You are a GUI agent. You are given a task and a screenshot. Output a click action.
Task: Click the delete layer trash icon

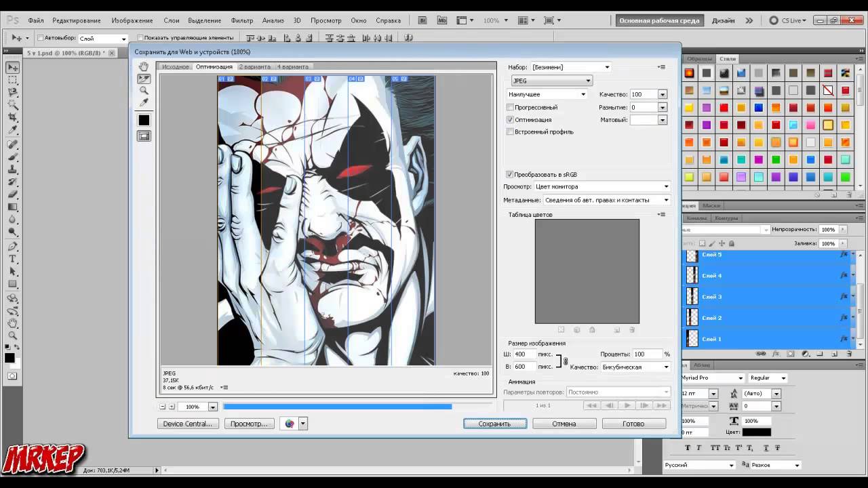[x=848, y=354]
